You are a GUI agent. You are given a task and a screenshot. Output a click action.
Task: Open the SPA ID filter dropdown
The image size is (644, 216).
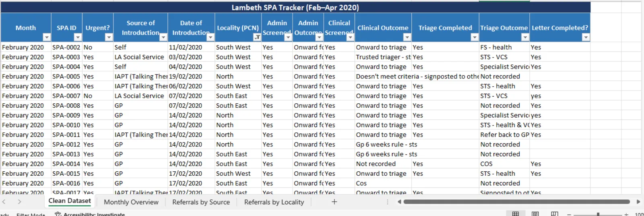click(x=78, y=37)
